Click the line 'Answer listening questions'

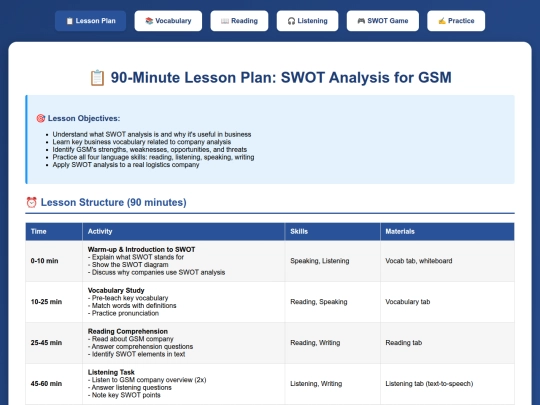tap(129, 387)
